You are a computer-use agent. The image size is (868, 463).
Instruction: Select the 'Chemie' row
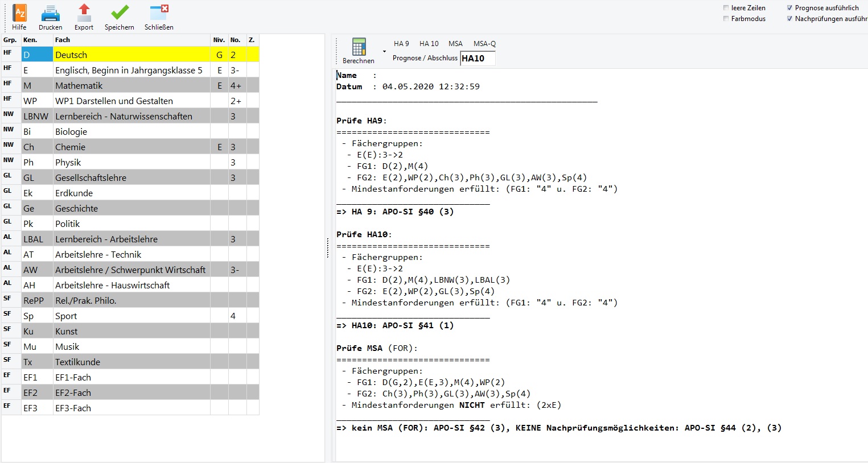coord(130,147)
